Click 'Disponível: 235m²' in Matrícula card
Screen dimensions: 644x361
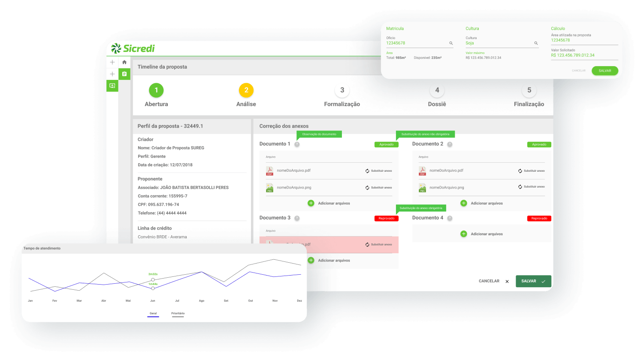pyautogui.click(x=428, y=58)
